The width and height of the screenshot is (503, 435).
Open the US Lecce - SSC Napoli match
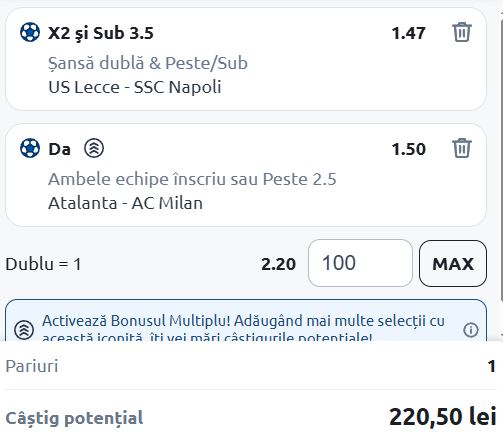[x=135, y=87]
